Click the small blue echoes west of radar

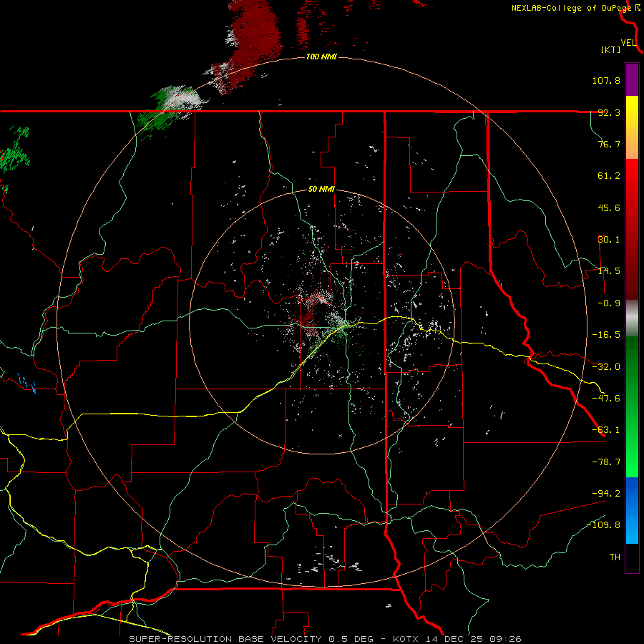(x=26, y=384)
